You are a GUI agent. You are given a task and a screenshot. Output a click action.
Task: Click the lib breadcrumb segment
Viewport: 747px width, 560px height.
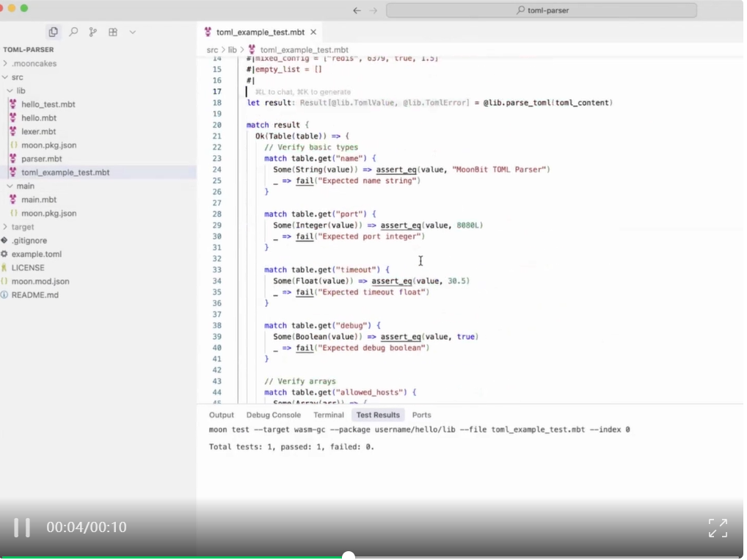pyautogui.click(x=232, y=50)
